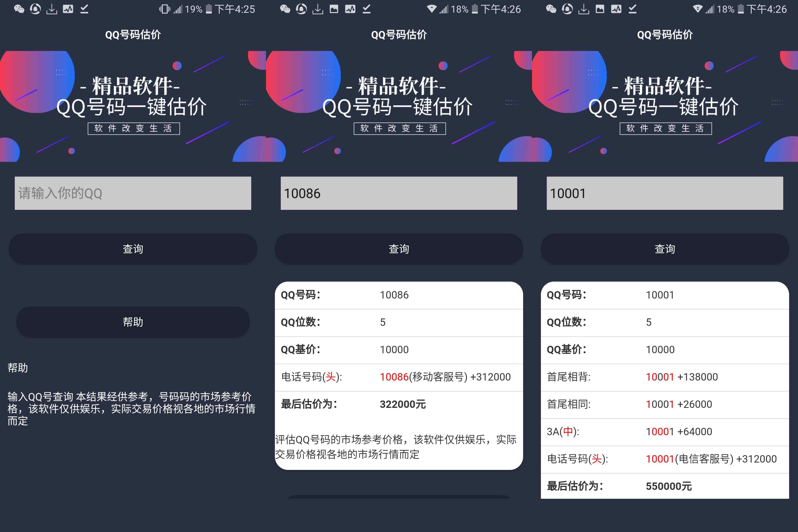Click the input field containing 10086
The width and height of the screenshot is (798, 532).
399,193
